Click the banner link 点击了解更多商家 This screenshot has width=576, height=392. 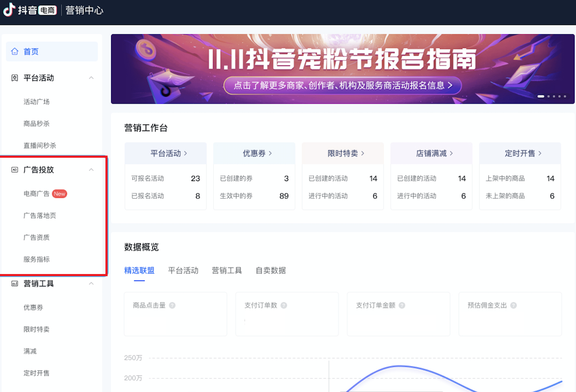343,86
